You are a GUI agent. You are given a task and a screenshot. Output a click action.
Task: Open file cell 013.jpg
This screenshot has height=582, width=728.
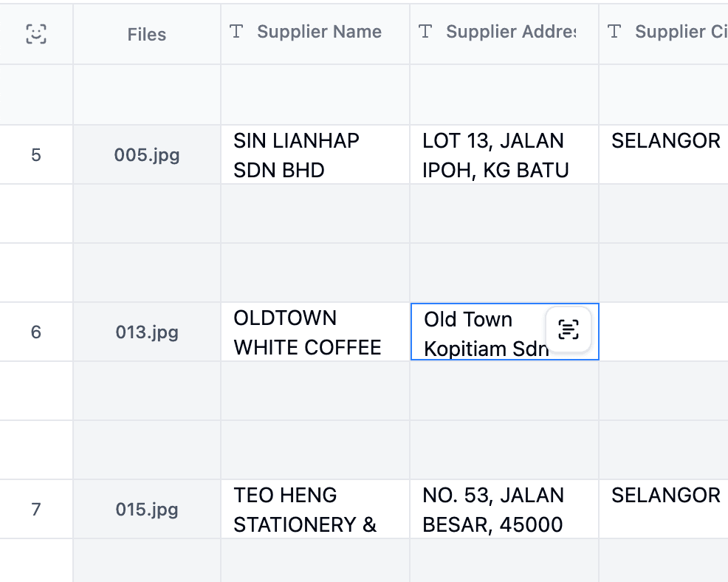point(147,332)
